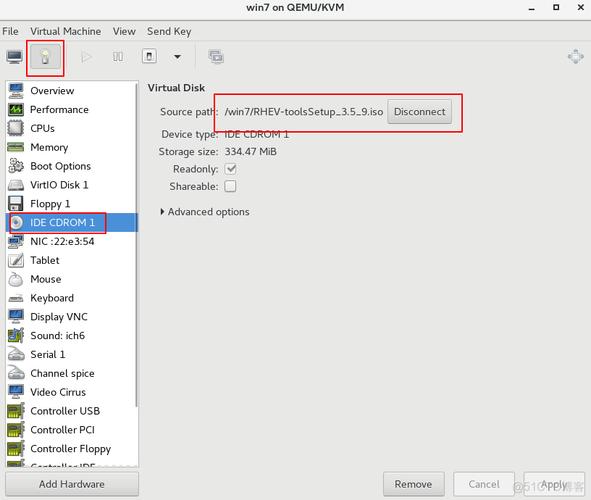Maximize the win7 on QEMU/KVM window
The image size is (591, 500).
coord(556,7)
